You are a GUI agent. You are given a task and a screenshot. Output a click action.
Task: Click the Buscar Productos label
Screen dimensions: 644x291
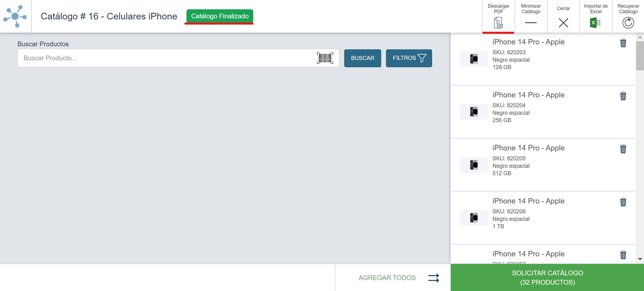point(43,44)
